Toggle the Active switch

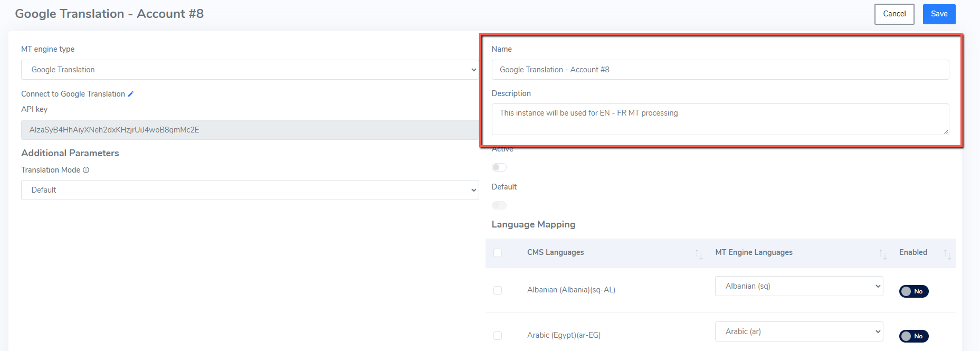[x=499, y=167]
